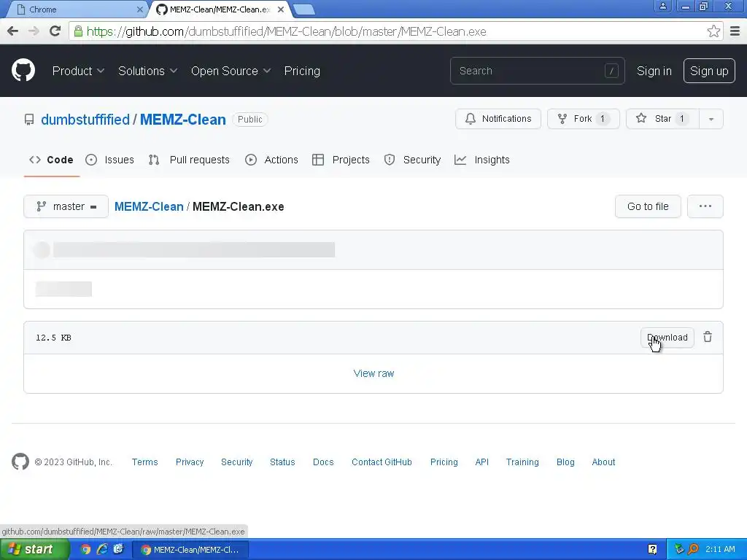747x560 pixels.
Task: Click the browser forward arrow
Action: [34, 31]
